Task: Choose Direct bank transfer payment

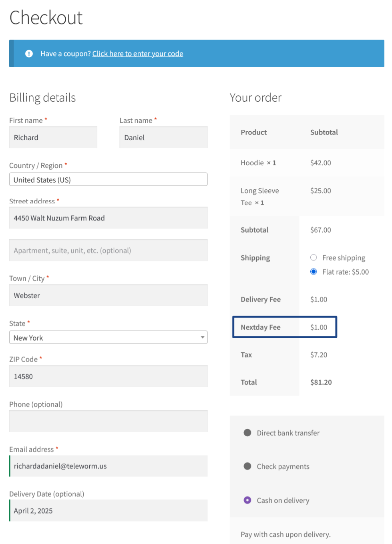Action: [247, 433]
